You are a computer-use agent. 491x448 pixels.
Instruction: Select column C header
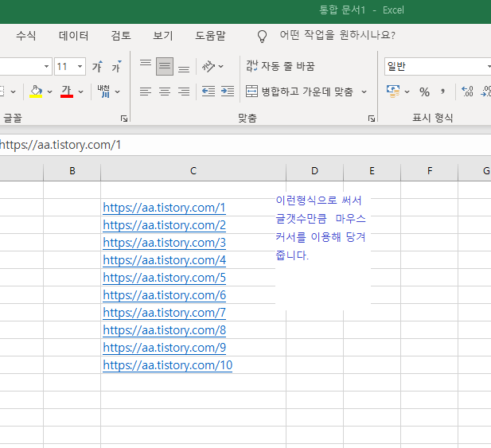click(193, 171)
